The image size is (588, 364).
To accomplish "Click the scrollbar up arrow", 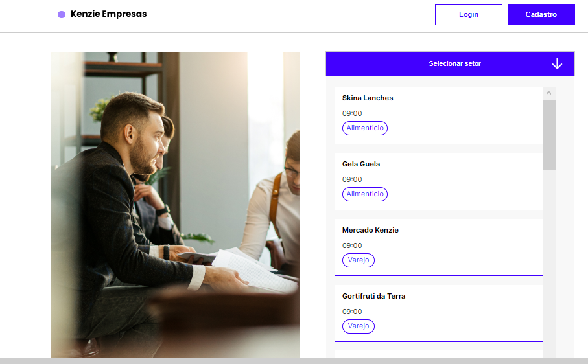I will pyautogui.click(x=548, y=93).
